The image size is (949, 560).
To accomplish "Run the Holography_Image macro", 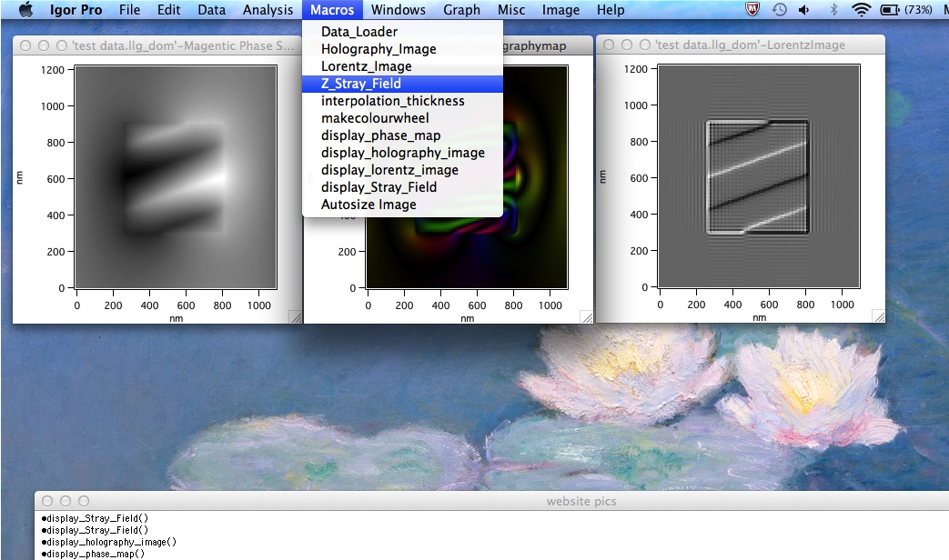I will pyautogui.click(x=379, y=49).
